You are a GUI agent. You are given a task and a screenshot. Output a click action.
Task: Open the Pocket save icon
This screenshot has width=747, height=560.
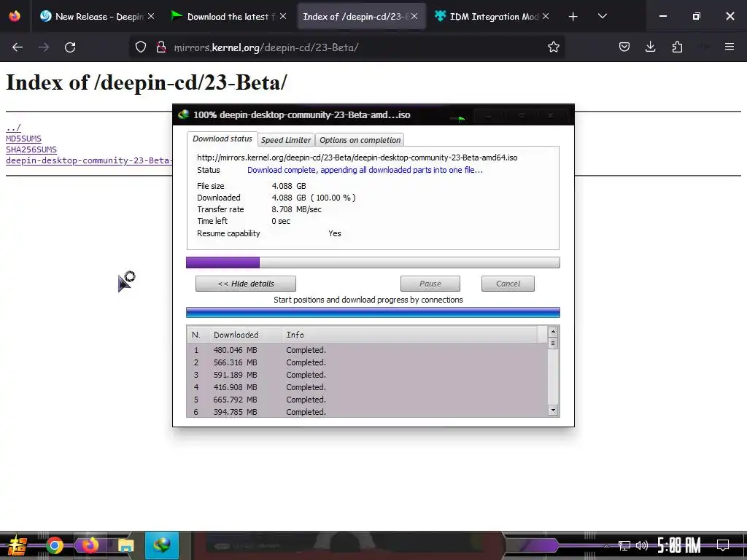tap(624, 47)
